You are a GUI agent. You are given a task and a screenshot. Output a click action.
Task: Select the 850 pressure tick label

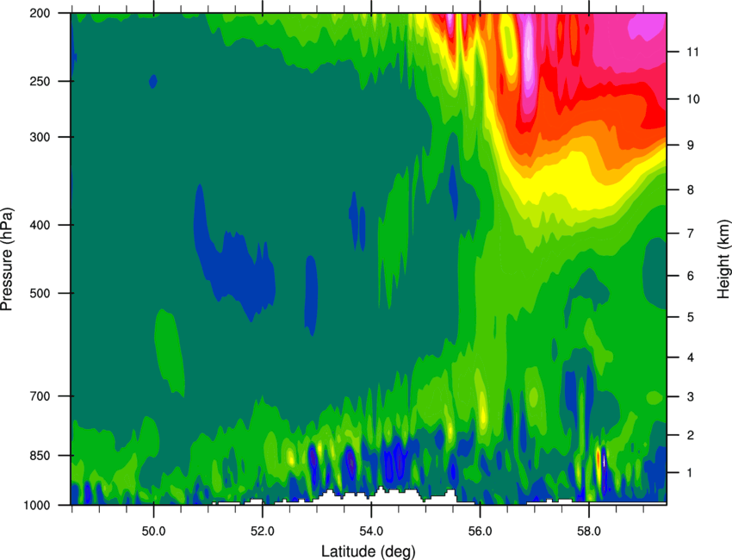pyautogui.click(x=40, y=456)
